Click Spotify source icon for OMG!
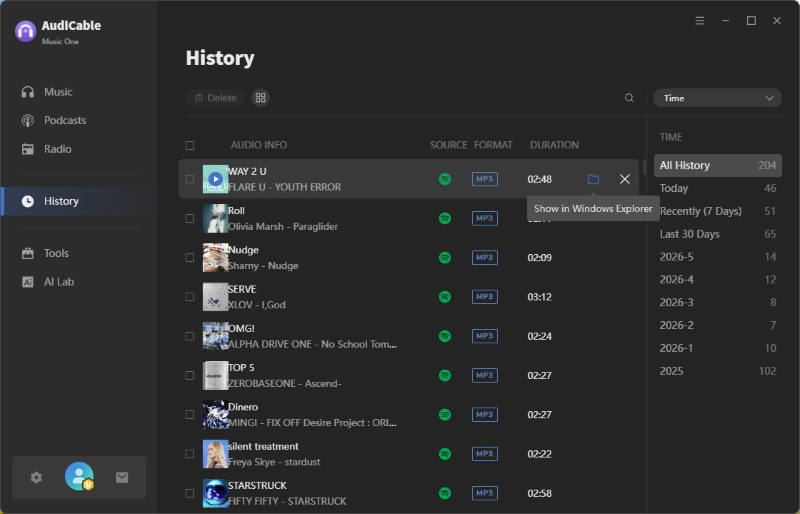 [445, 336]
